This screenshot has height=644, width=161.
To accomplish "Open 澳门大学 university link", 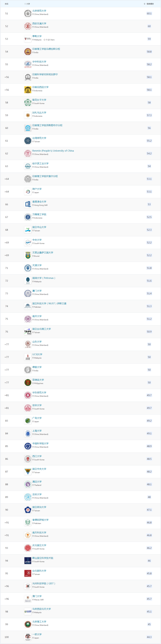I will pyautogui.click(x=37, y=596).
